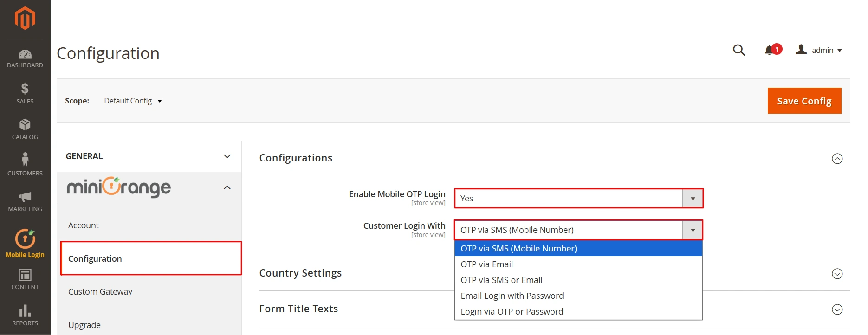Open the Custom Gateway link
This screenshot has height=335, width=868.
click(100, 292)
